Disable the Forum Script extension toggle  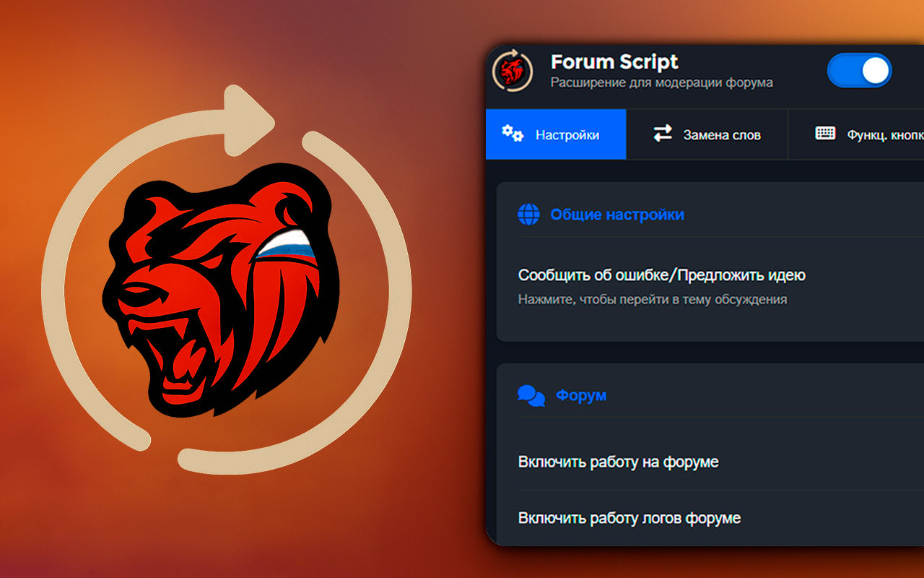(859, 72)
